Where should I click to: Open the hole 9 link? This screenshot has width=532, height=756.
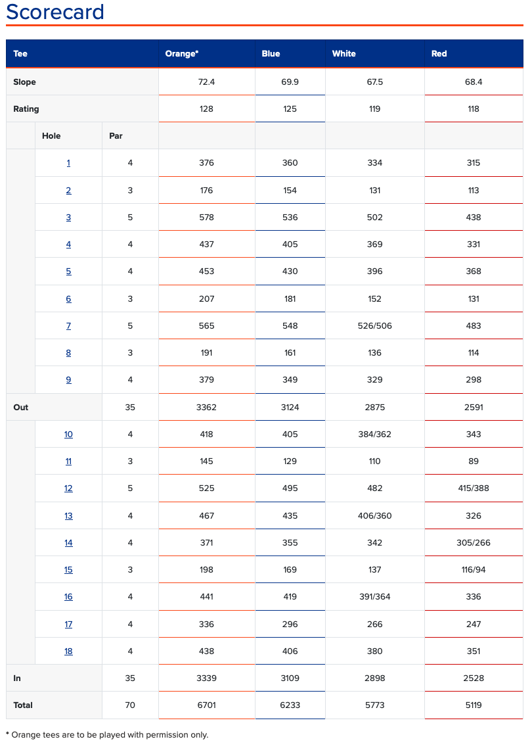[x=68, y=380]
